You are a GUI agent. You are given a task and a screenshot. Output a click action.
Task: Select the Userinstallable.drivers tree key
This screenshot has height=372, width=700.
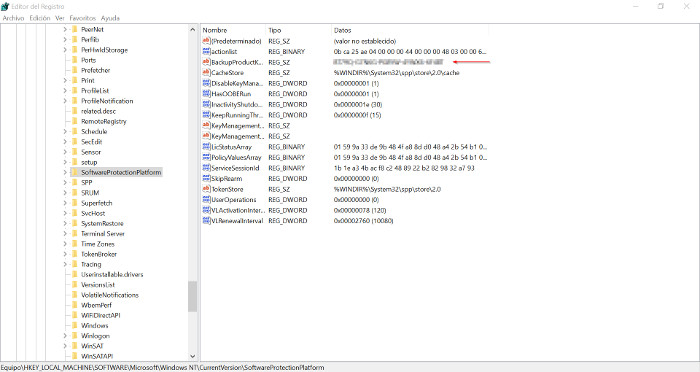[112, 274]
